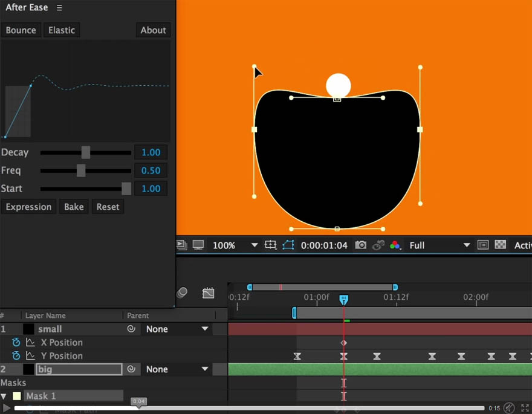Click parent pick whip for small layer
This screenshot has width=532, height=414.
click(x=131, y=329)
